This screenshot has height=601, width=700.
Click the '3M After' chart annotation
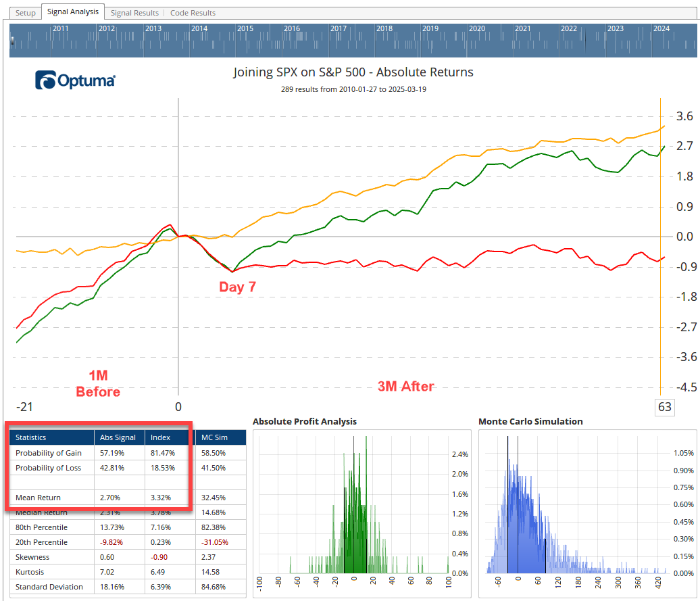(x=405, y=386)
